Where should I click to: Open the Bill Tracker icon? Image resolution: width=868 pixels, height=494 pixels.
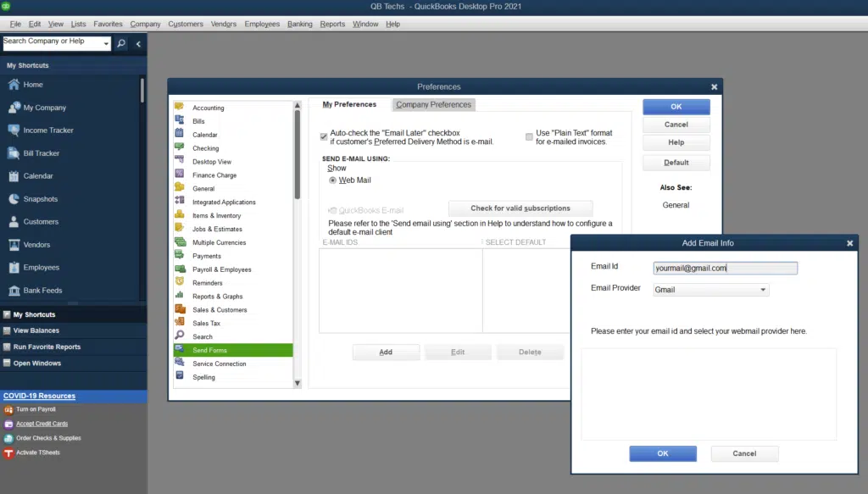click(14, 153)
